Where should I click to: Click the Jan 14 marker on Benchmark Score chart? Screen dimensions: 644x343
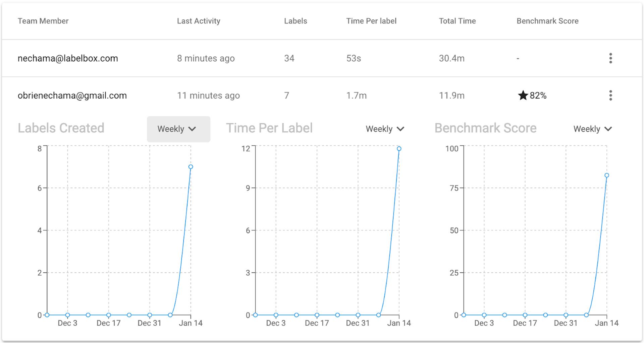click(x=606, y=175)
